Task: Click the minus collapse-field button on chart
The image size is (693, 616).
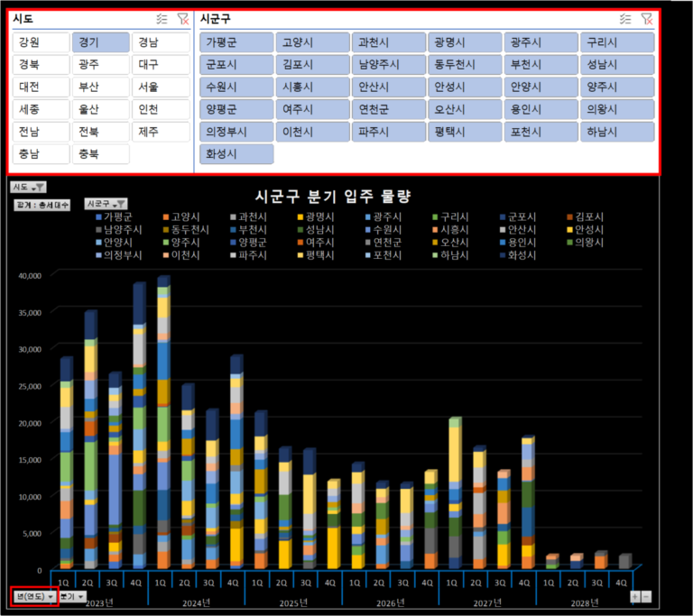Action: click(646, 596)
